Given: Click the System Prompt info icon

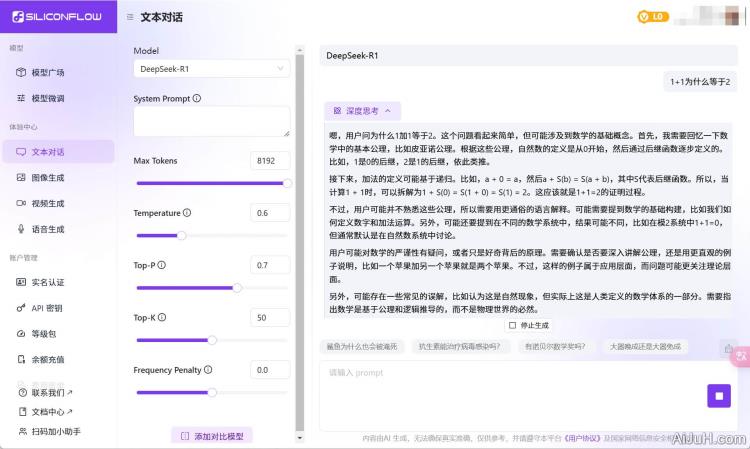Looking at the screenshot, I should point(197,99).
